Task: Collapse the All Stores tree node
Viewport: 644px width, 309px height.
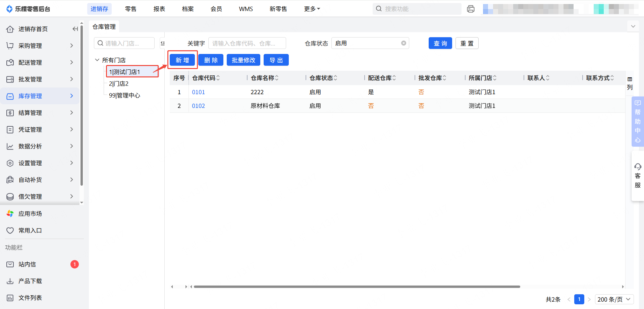Action: (97, 60)
